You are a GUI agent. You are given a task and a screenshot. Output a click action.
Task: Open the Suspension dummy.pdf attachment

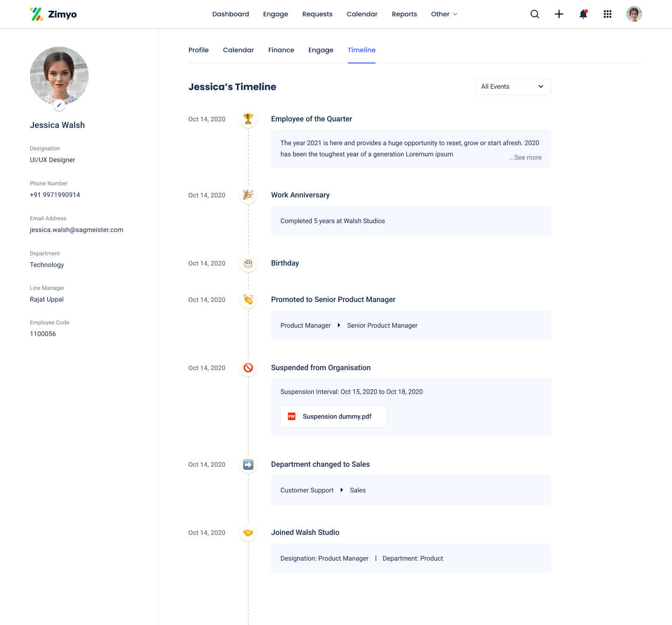click(x=333, y=416)
